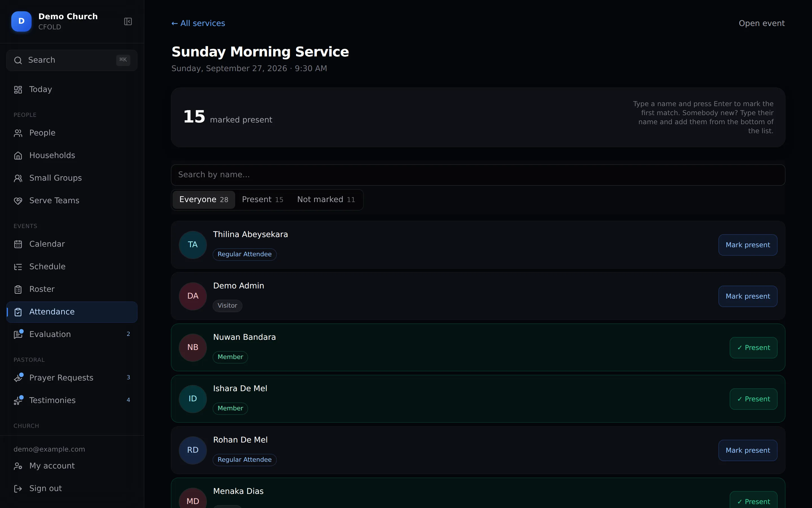812x508 pixels.
Task: Click the NB avatar for Nuwan Bandara
Action: tap(193, 347)
